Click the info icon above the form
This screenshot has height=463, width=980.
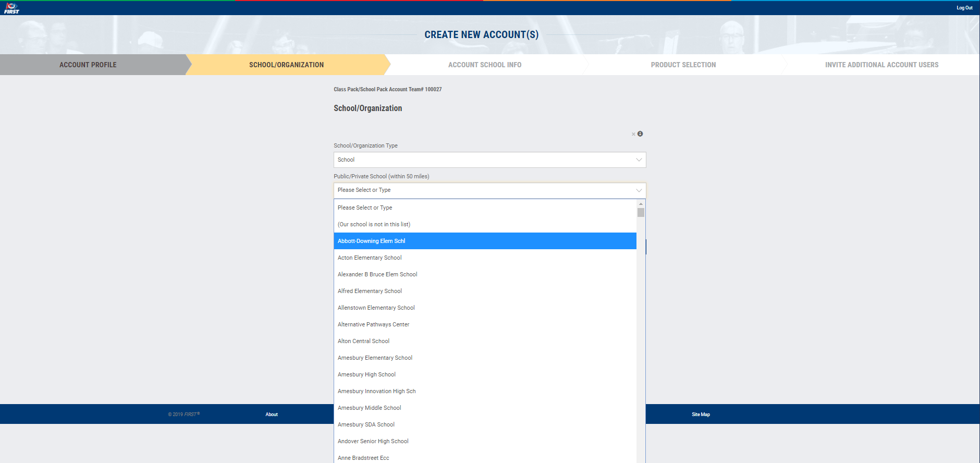640,134
